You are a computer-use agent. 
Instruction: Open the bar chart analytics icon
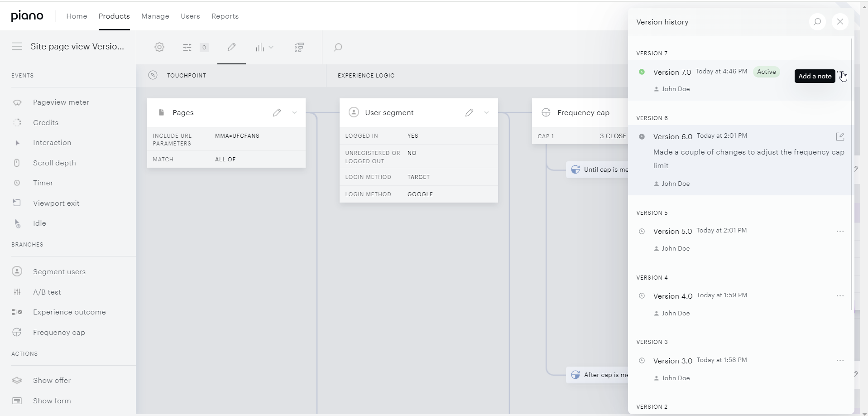coord(259,47)
